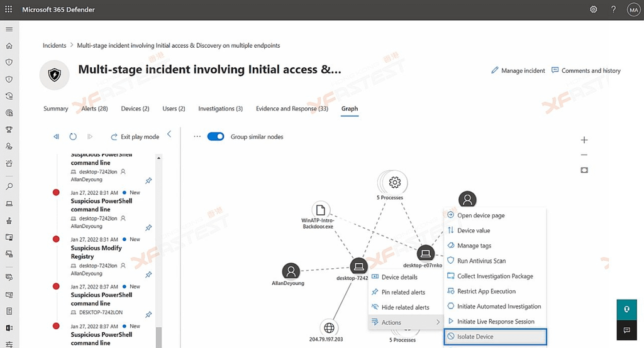The width and height of the screenshot is (644, 348).
Task: Switch to the Investigations (3) tab
Action: [221, 109]
